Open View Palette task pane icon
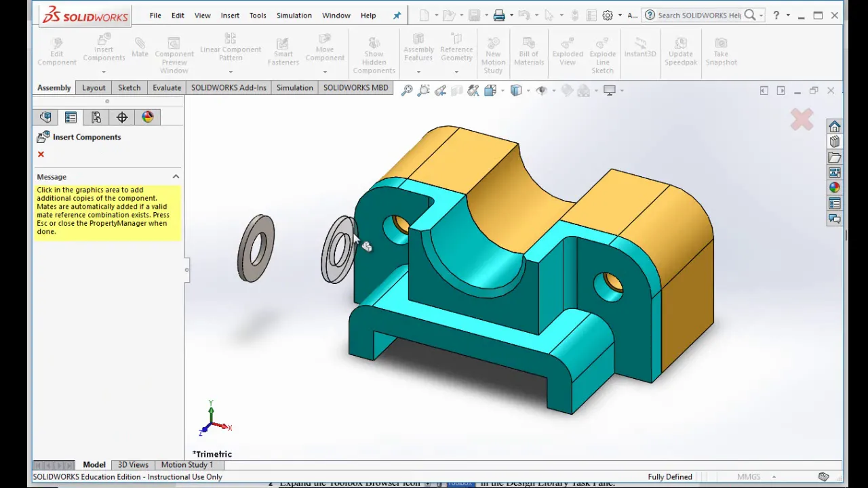Viewport: 868px width, 488px height. (835, 173)
